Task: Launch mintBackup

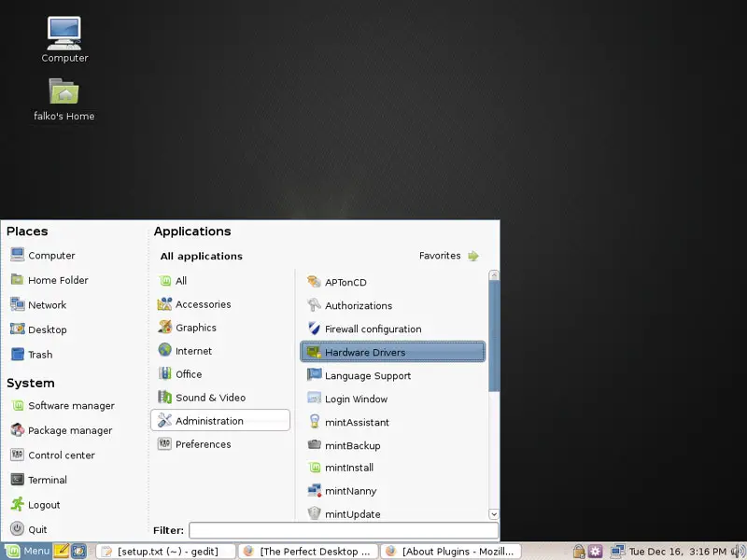Action: (393, 445)
